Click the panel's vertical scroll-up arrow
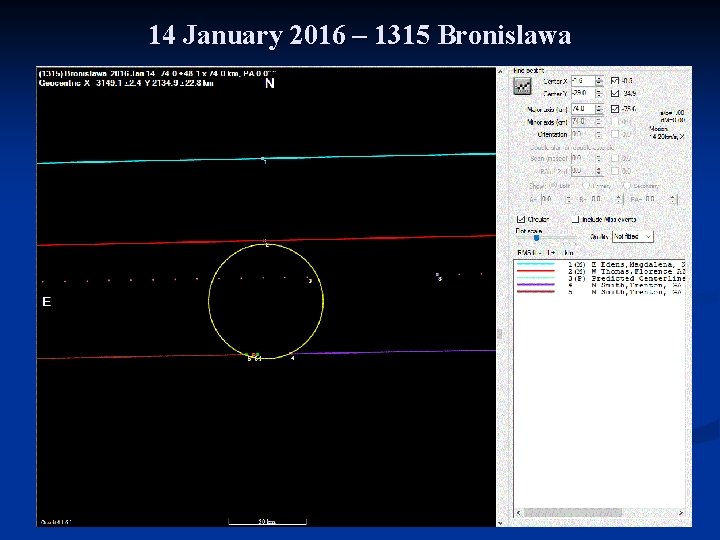 (x=500, y=72)
